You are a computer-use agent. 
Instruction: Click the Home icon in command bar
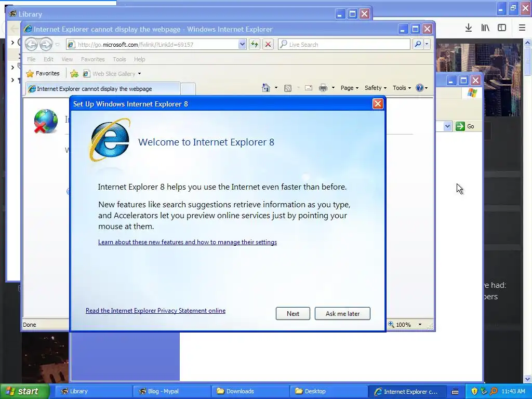click(266, 88)
